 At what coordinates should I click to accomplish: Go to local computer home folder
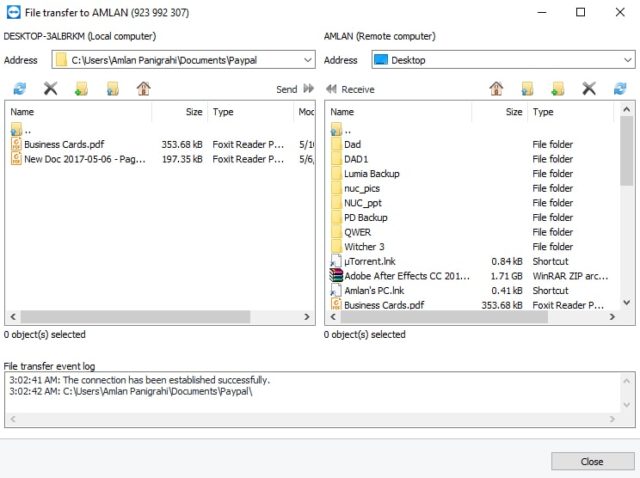point(143,89)
